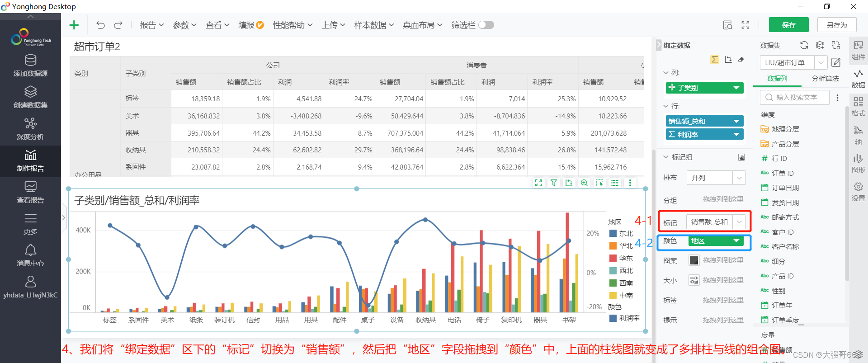Screen dimensions: 868x363
Task: Click the sigma aggregate icon in 绑定数据
Action: pos(715,60)
